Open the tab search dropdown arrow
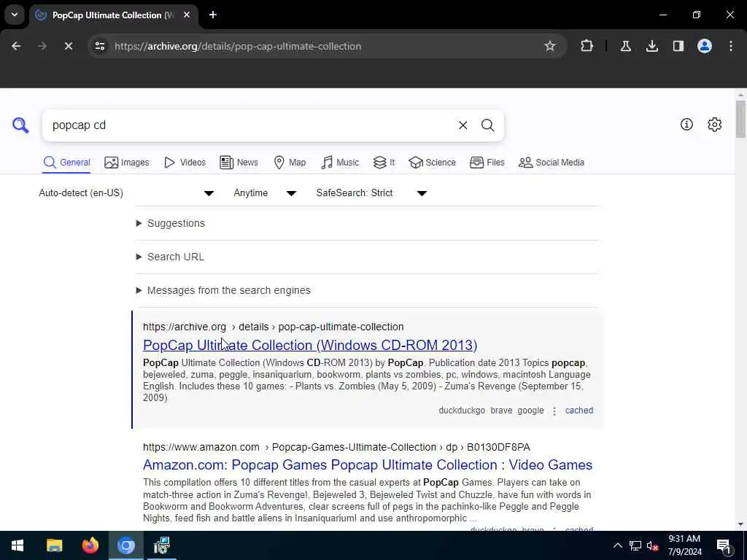 15,15
